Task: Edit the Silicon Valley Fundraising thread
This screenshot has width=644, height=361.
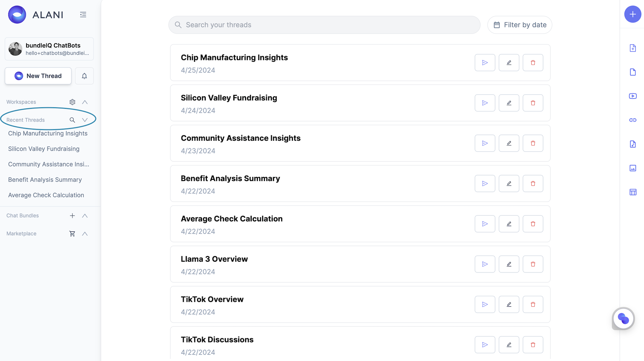Action: 509,103
